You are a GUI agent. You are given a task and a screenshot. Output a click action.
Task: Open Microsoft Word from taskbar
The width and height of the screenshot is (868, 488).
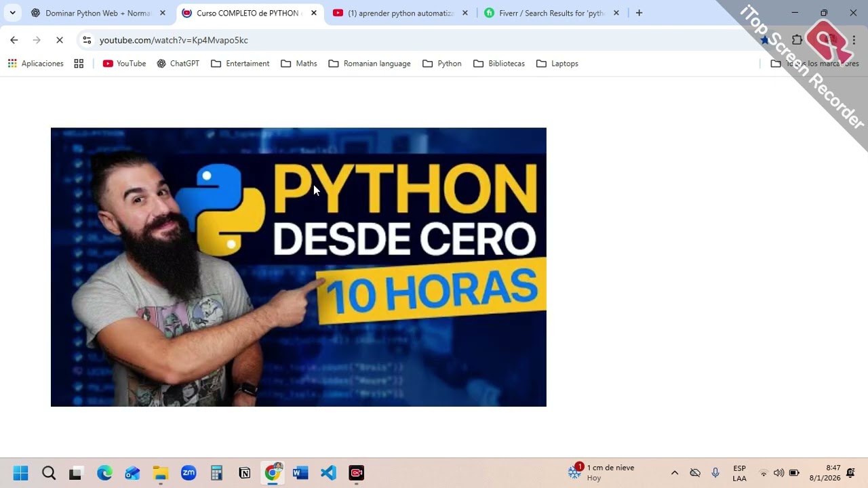coord(300,472)
